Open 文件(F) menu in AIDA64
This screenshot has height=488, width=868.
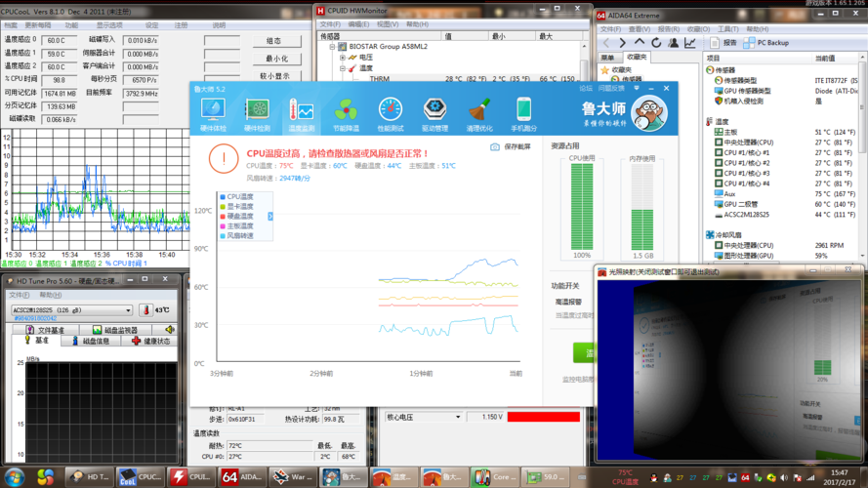[x=610, y=29]
